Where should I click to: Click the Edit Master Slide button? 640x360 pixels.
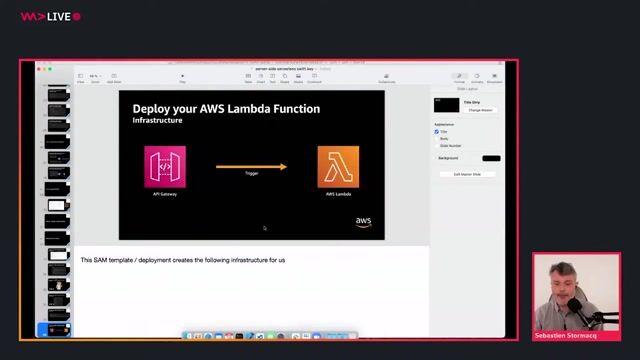pyautogui.click(x=467, y=174)
